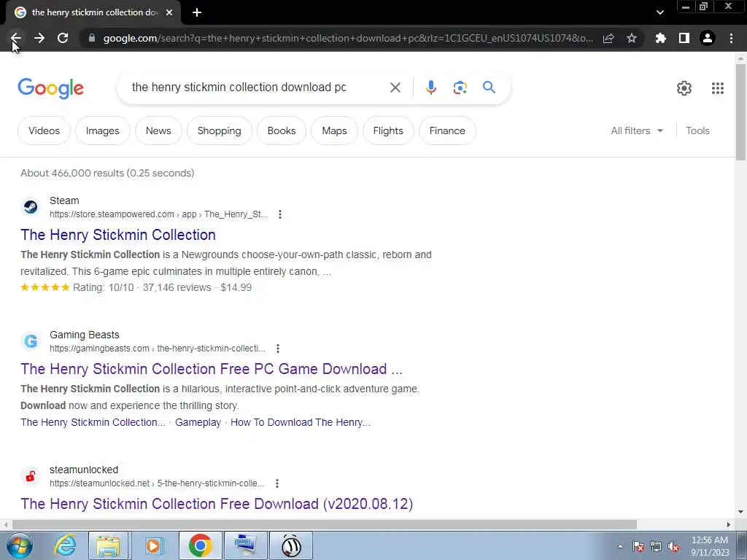Click the steamunlocked.net URL text
The height and width of the screenshot is (560, 747).
coord(157,483)
